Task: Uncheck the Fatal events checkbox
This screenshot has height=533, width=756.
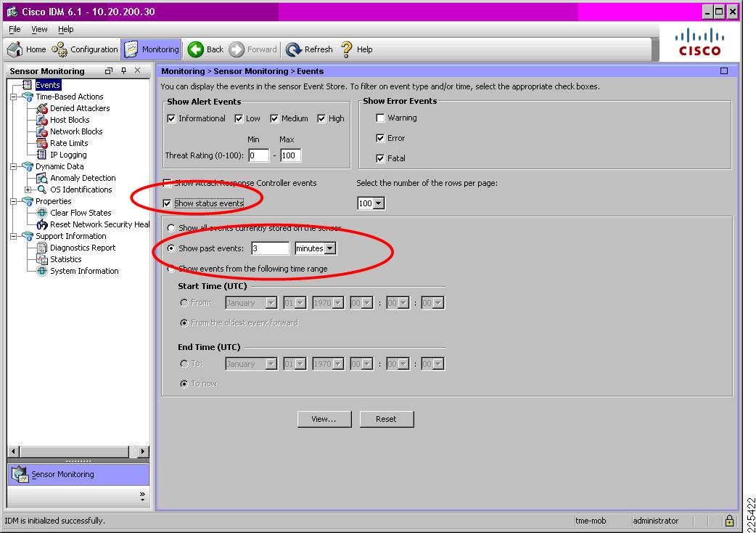Action: pyautogui.click(x=380, y=158)
